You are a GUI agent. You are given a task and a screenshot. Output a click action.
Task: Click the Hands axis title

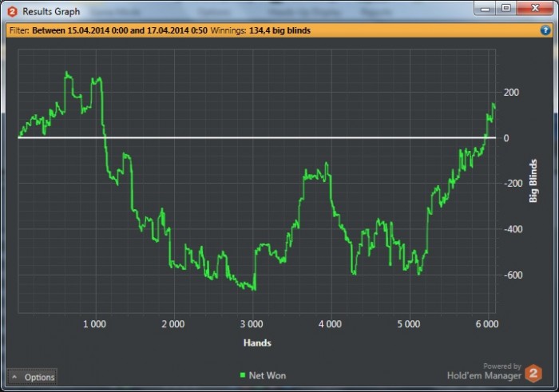(x=257, y=343)
